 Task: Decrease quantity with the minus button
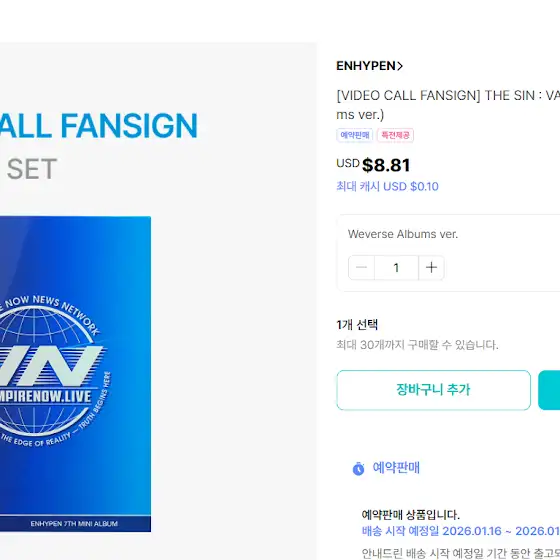[x=361, y=268]
